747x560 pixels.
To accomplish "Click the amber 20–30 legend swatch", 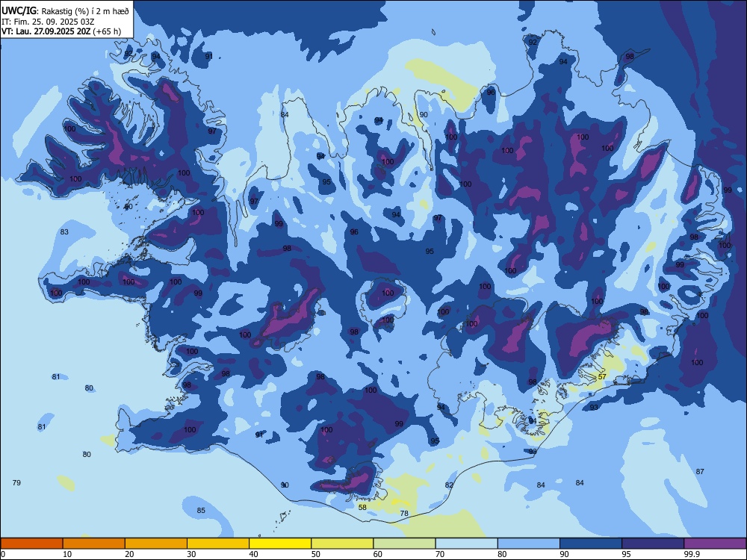I will pyautogui.click(x=156, y=544).
